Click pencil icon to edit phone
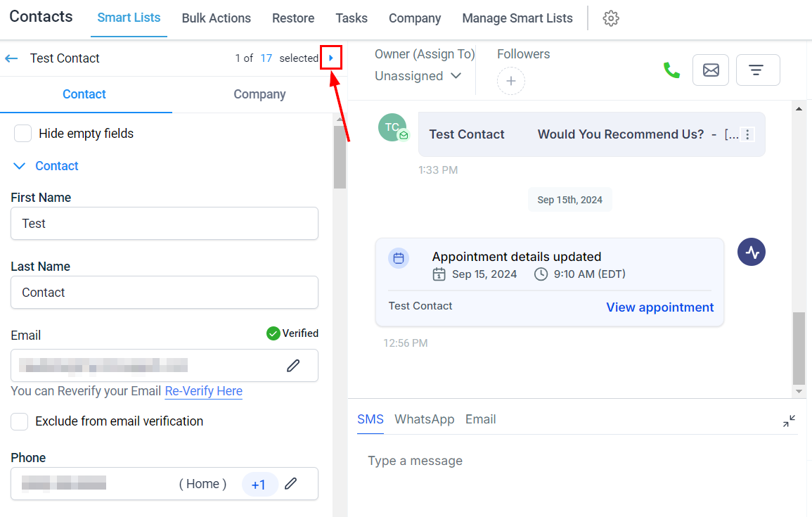812x517 pixels. (290, 484)
